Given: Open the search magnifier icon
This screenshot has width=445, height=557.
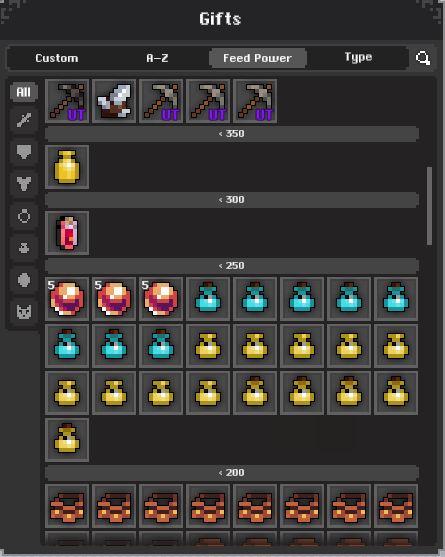Looking at the screenshot, I should 423,58.
